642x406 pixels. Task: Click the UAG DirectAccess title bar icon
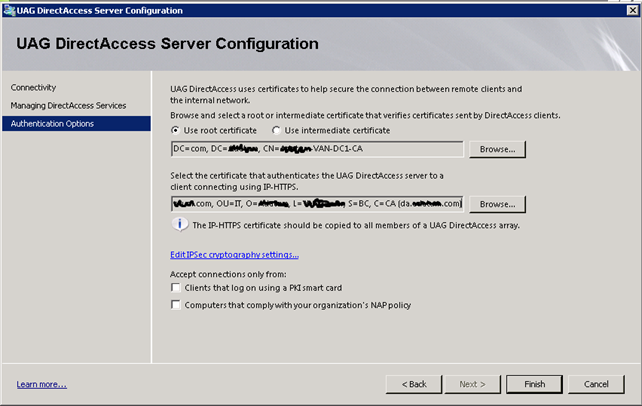[9, 10]
